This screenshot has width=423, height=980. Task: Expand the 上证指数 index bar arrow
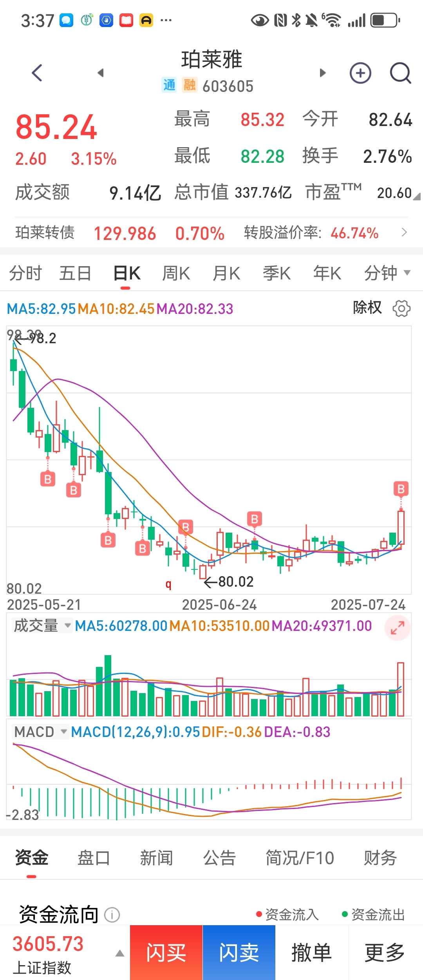[x=120, y=953]
